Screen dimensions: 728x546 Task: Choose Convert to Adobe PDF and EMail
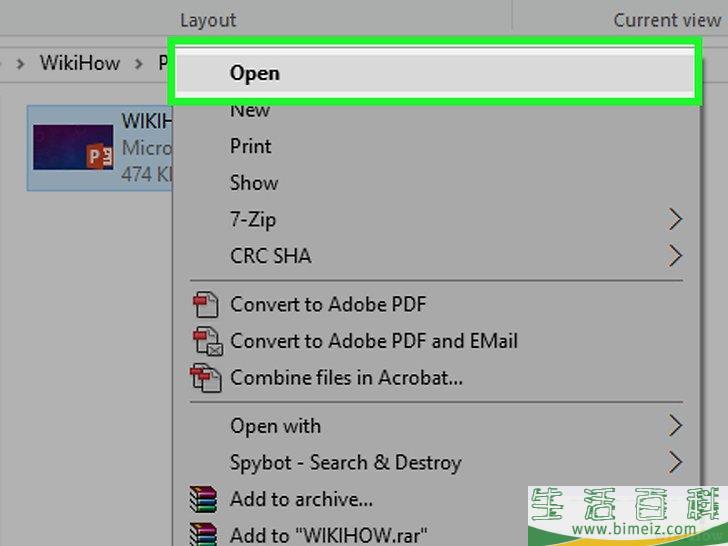(x=374, y=341)
